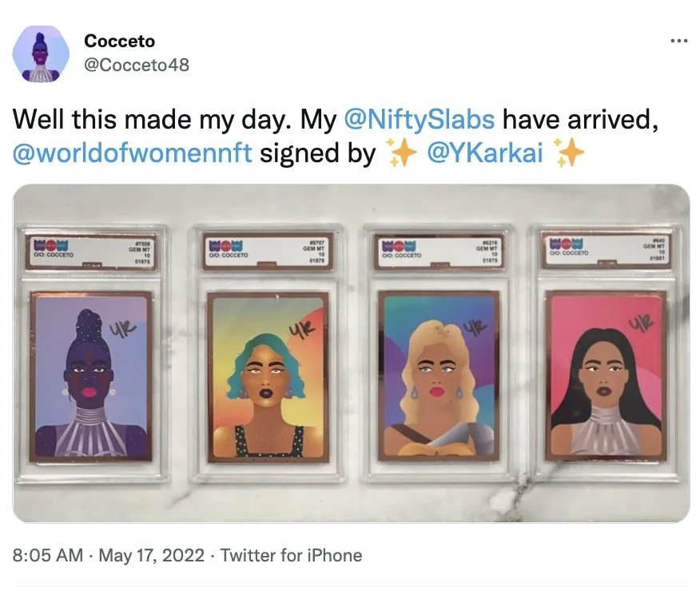Open the @NiftySlabs mention

point(419,120)
